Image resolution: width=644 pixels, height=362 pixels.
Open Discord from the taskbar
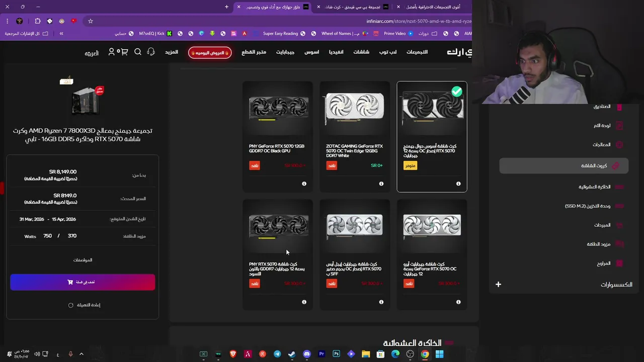click(307, 354)
